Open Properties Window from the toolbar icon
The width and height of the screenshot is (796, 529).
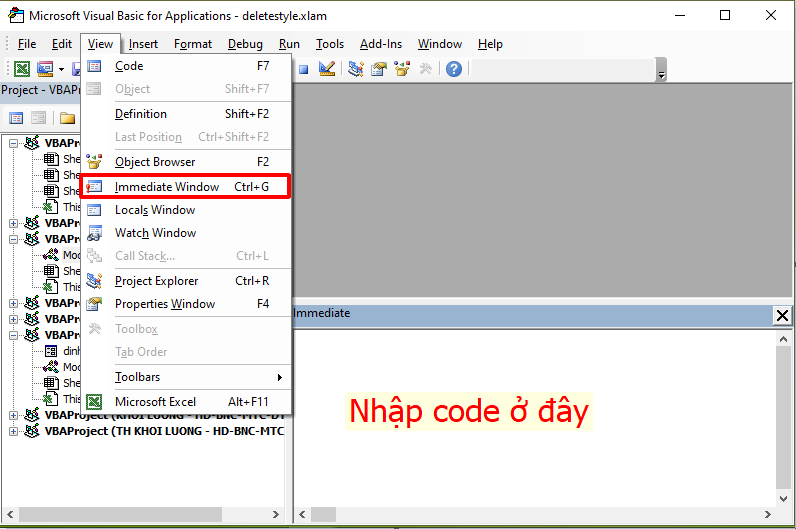[379, 69]
